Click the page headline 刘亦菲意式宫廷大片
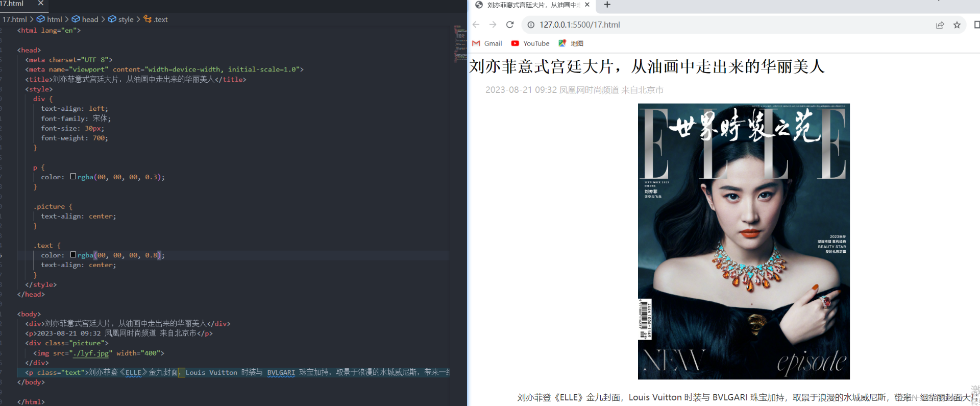 (647, 66)
